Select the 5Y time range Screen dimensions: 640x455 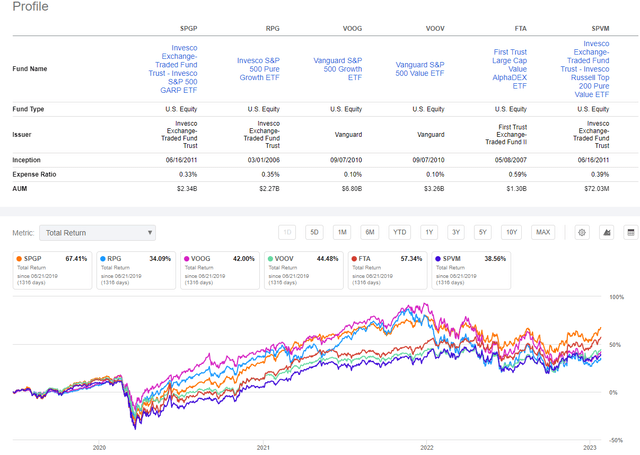click(x=482, y=232)
